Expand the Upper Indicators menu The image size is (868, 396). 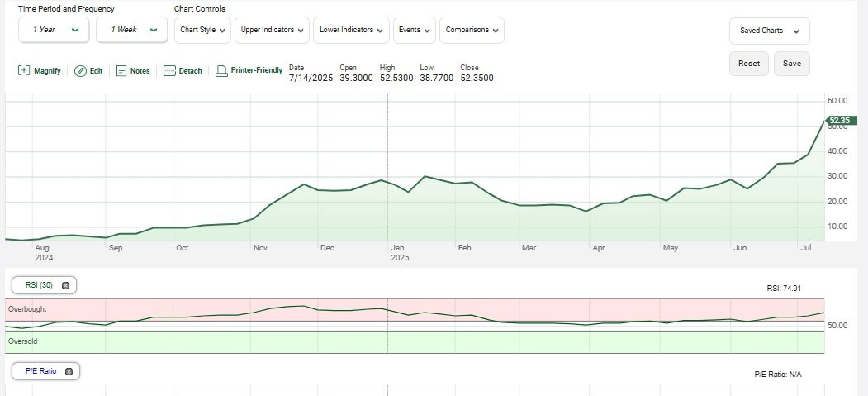(272, 30)
